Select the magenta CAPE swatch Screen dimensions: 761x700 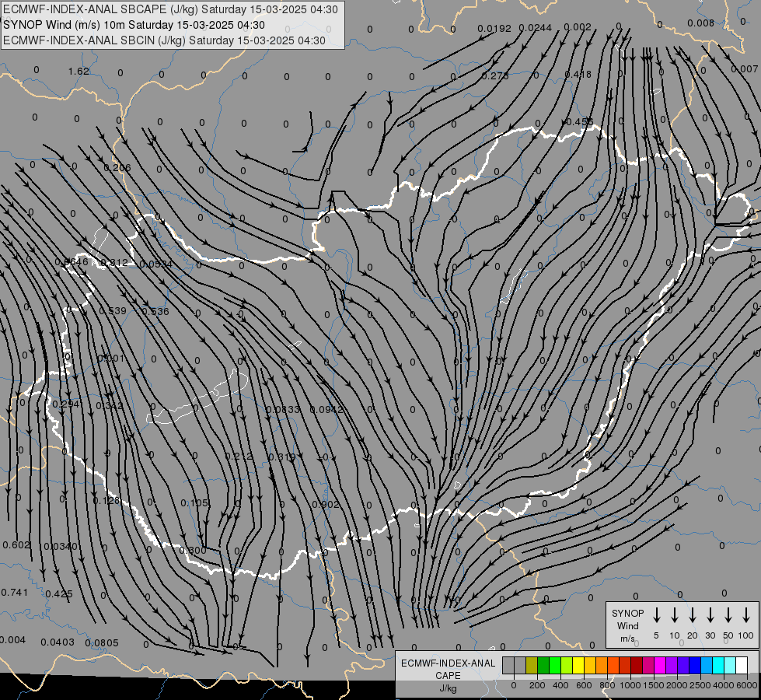coord(660,665)
